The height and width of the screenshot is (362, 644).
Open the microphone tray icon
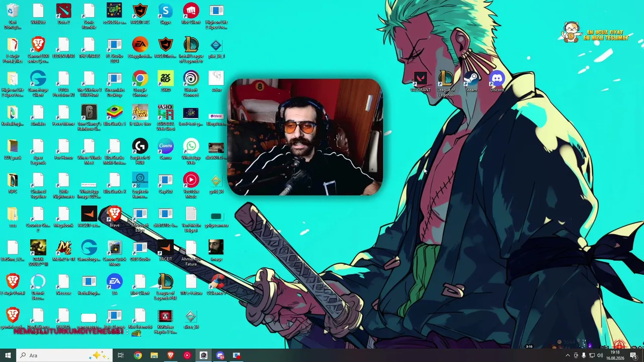[x=584, y=355]
